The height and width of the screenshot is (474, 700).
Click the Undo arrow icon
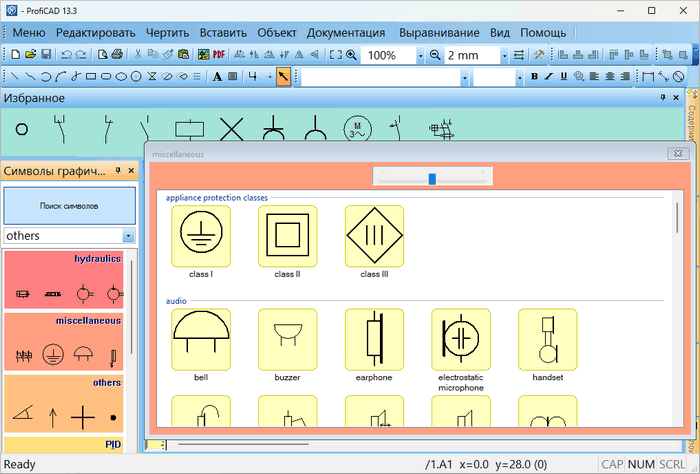(x=66, y=55)
